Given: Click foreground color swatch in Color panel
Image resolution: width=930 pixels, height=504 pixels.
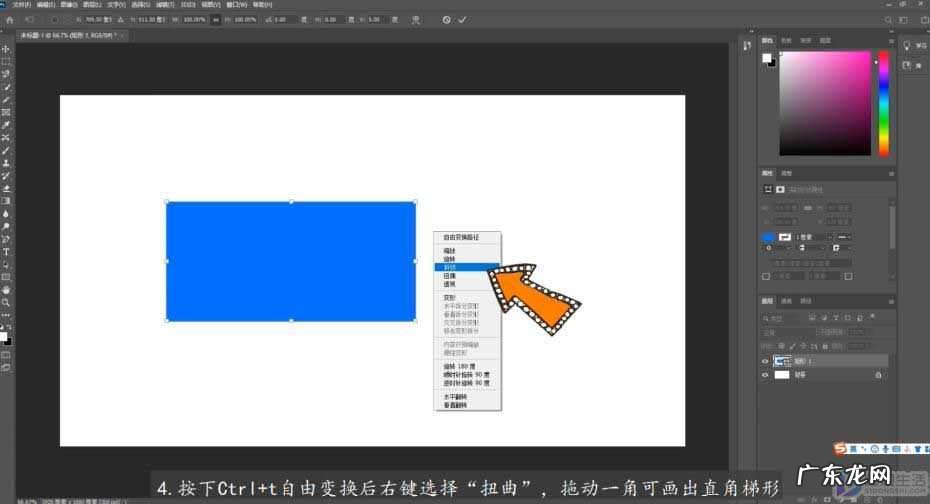Looking at the screenshot, I should tap(766, 58).
